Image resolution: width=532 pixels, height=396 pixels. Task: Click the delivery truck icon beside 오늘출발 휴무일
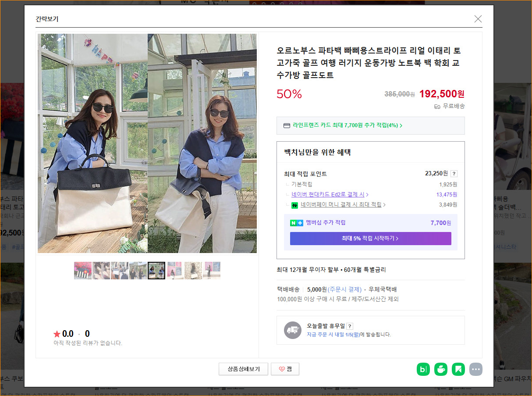tap(293, 330)
